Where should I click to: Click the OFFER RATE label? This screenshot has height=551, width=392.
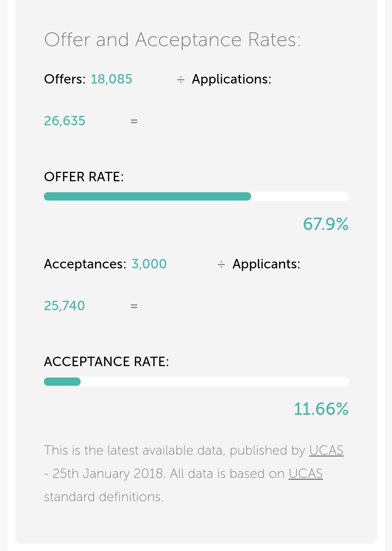point(84,177)
